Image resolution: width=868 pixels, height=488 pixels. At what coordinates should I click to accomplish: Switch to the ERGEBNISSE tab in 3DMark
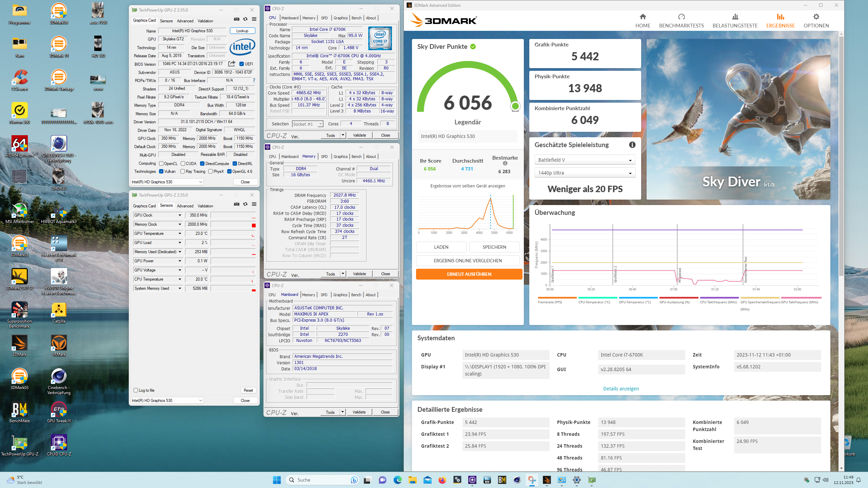(x=780, y=21)
